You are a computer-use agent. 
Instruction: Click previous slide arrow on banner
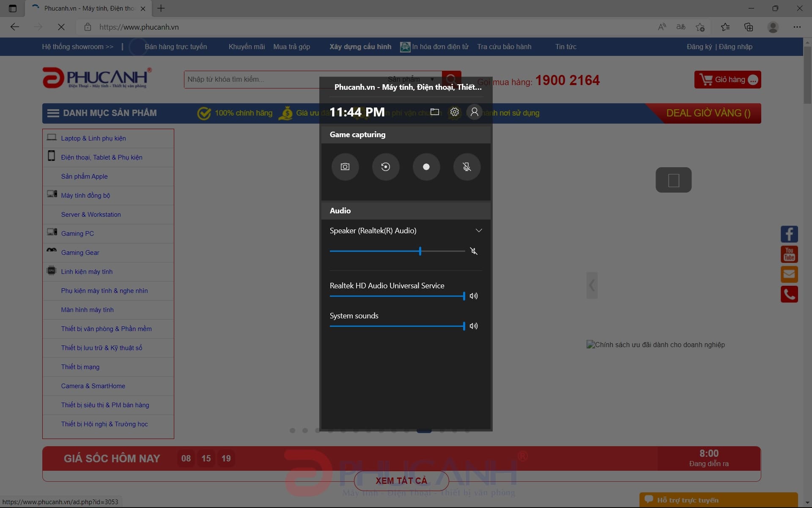(x=592, y=285)
